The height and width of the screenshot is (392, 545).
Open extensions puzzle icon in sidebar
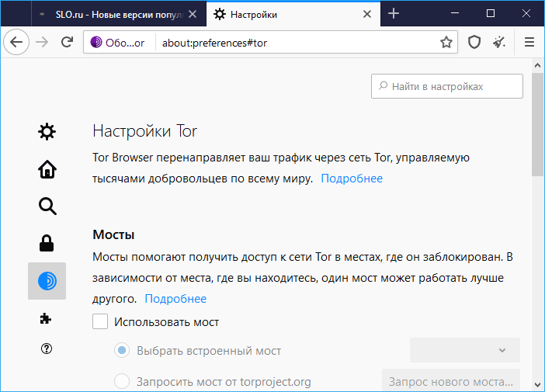[x=46, y=318]
